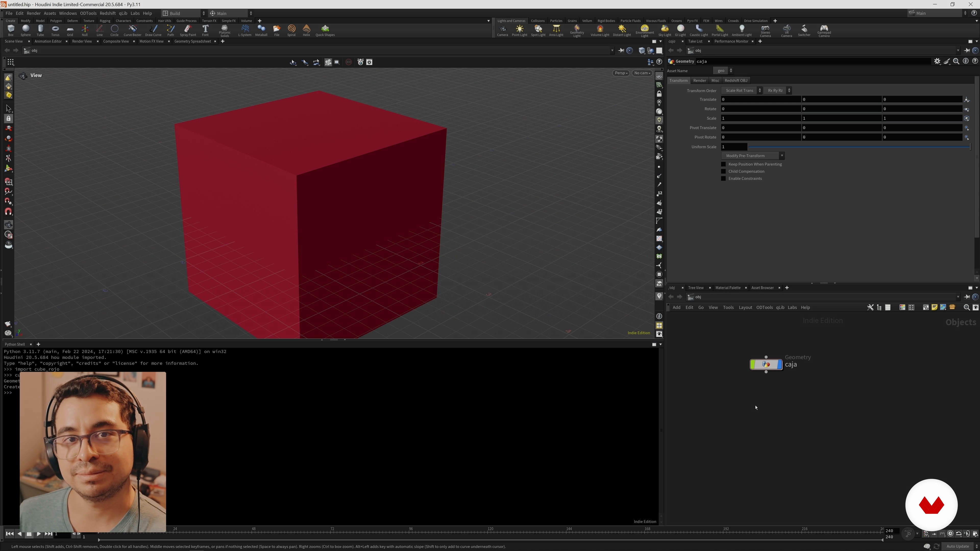Toggle Child Compensation checkbox

[x=724, y=171]
